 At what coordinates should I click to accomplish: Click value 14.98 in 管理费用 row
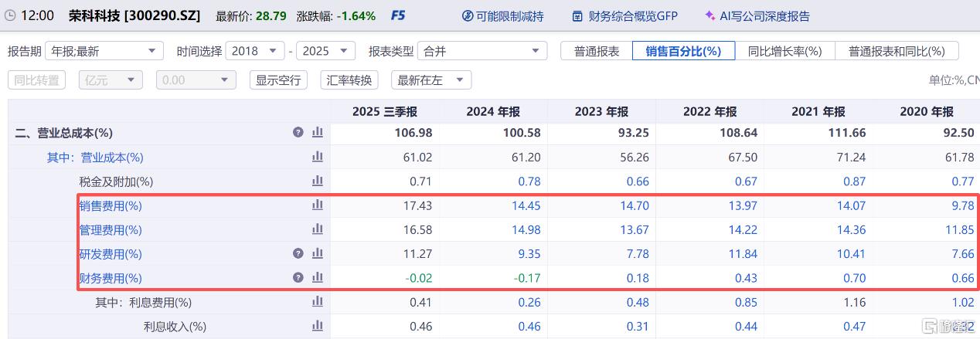526,229
